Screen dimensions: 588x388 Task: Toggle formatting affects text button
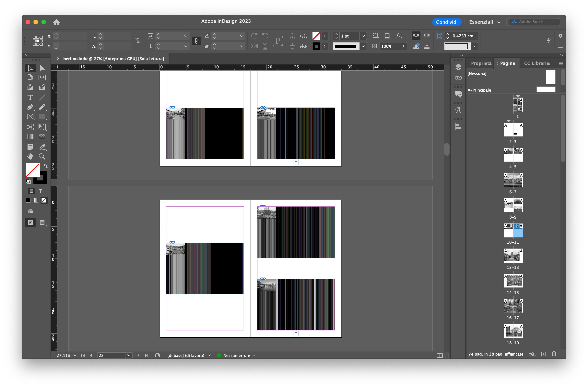click(40, 191)
